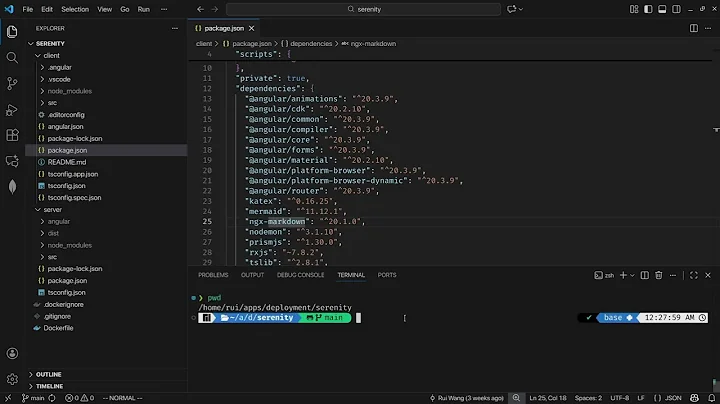Open the View menu
Screen dimensions: 720x404
tap(104, 9)
